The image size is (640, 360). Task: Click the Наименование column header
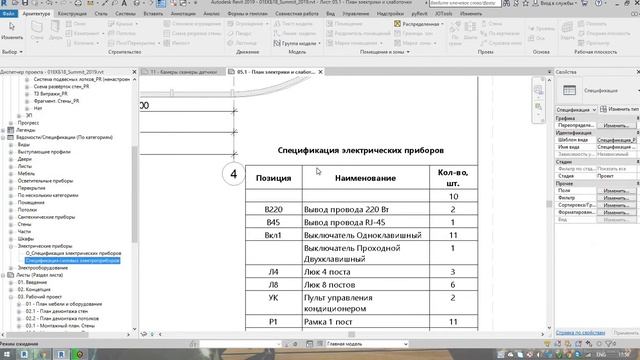click(366, 178)
